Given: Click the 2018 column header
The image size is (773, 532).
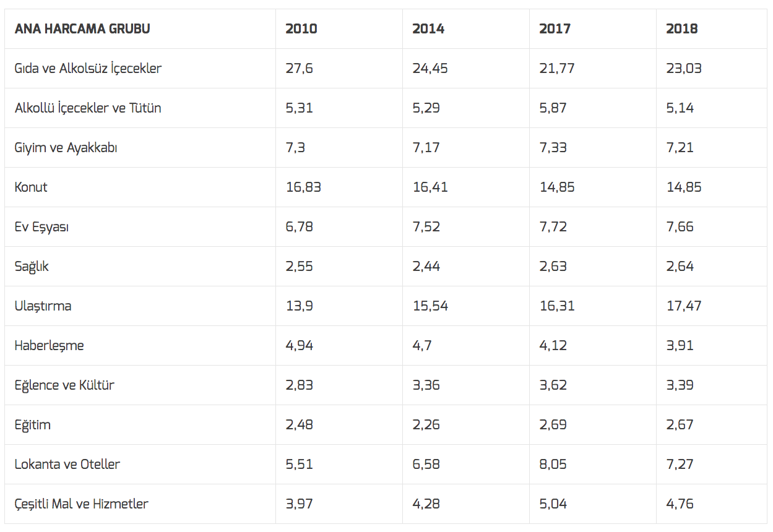Looking at the screenshot, I should [x=682, y=29].
